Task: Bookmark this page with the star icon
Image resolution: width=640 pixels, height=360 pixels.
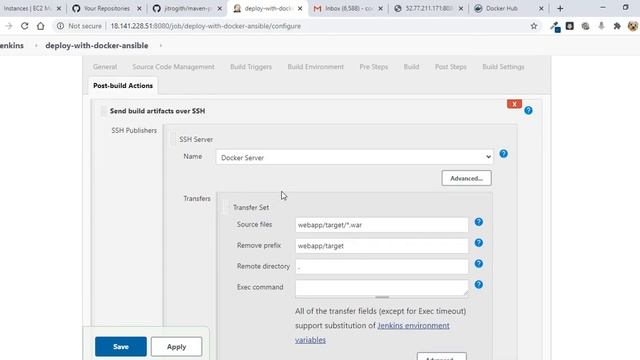Action: pos(533,26)
